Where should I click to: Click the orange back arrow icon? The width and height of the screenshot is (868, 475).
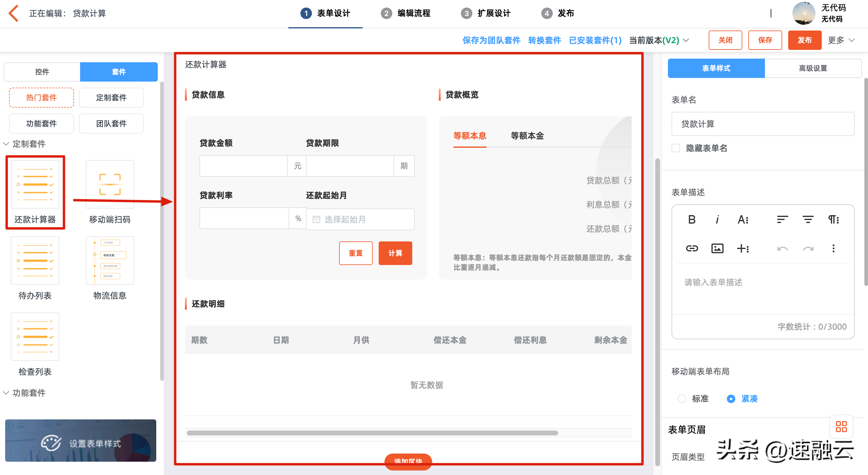click(x=14, y=14)
